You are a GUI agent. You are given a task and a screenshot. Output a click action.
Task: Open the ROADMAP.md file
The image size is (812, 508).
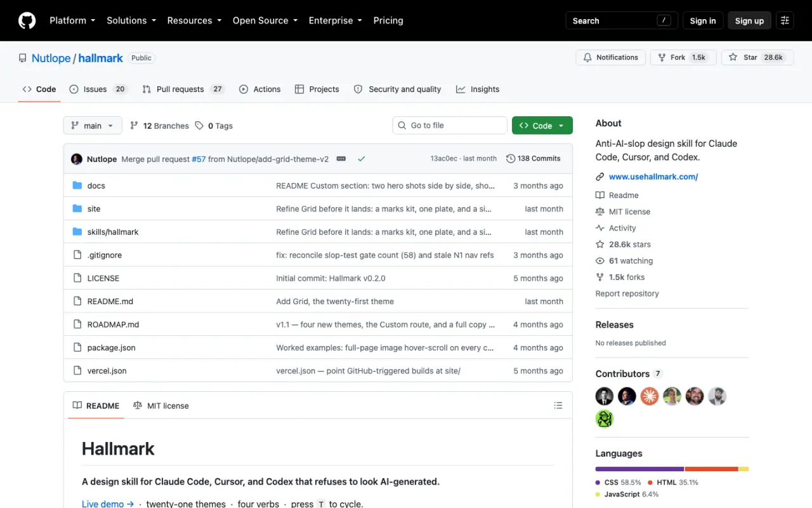pyautogui.click(x=113, y=324)
